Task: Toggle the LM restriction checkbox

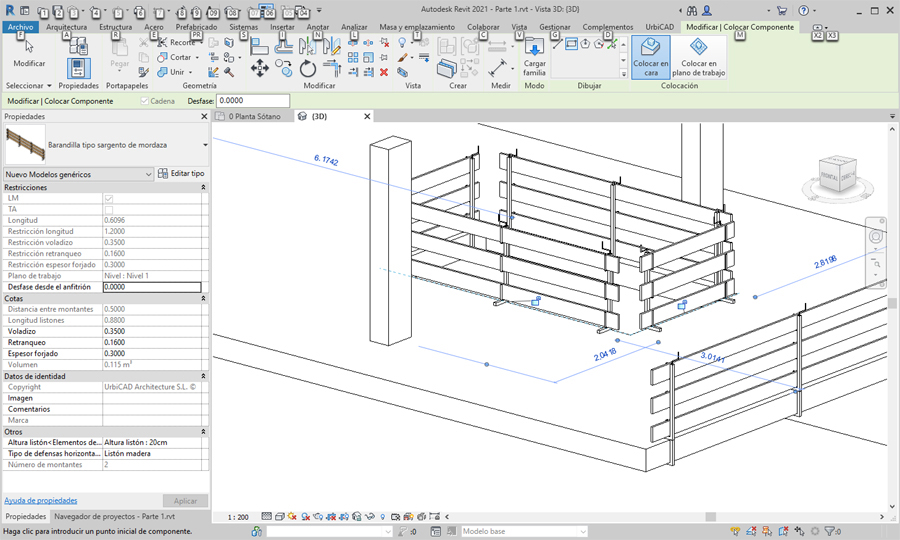Action: click(x=109, y=199)
